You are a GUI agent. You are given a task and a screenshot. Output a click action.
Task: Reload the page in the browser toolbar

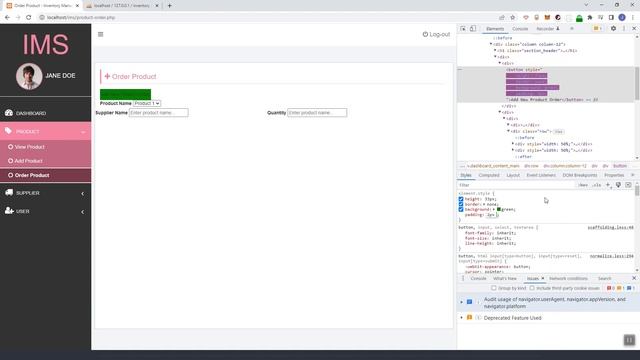(x=29, y=18)
